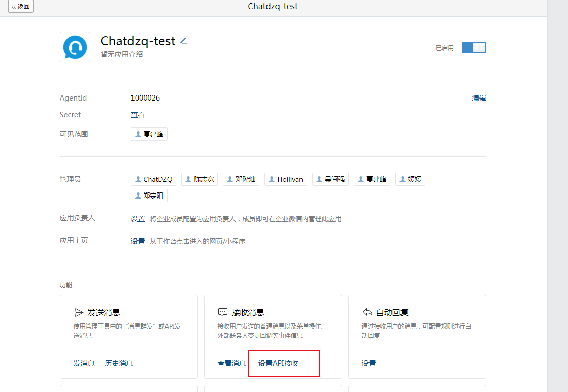Select the 夏建峰 tag in 可见范围

[149, 134]
